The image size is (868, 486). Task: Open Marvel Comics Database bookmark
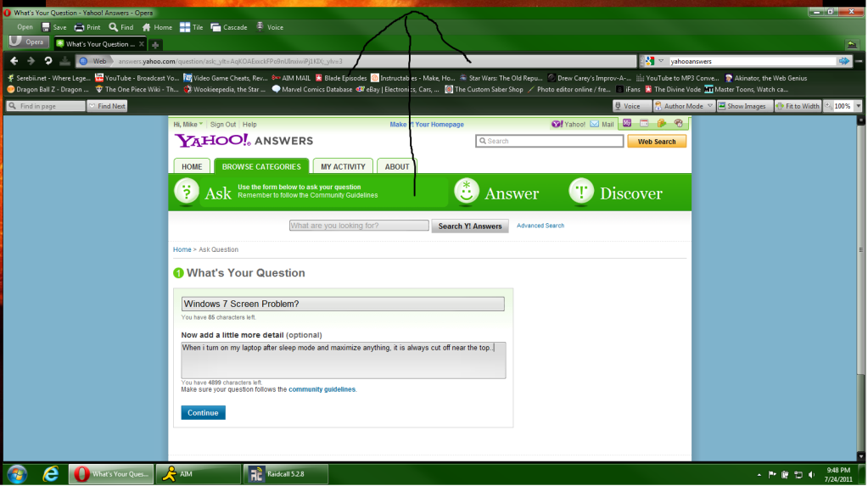312,89
